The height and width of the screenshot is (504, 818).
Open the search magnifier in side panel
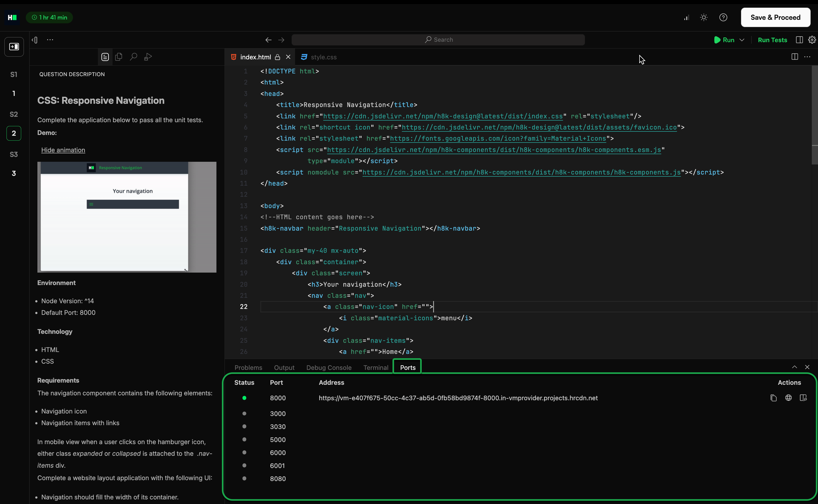(x=133, y=57)
